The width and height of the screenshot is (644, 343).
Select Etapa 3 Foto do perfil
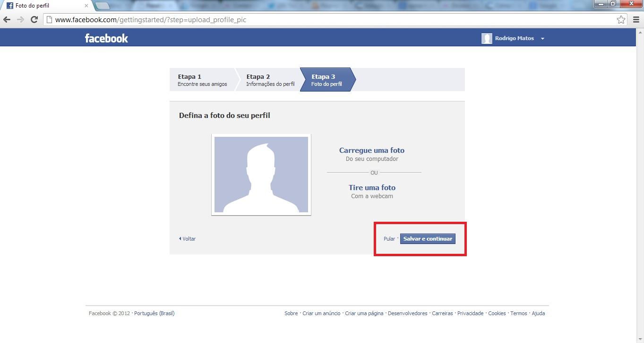(326, 80)
